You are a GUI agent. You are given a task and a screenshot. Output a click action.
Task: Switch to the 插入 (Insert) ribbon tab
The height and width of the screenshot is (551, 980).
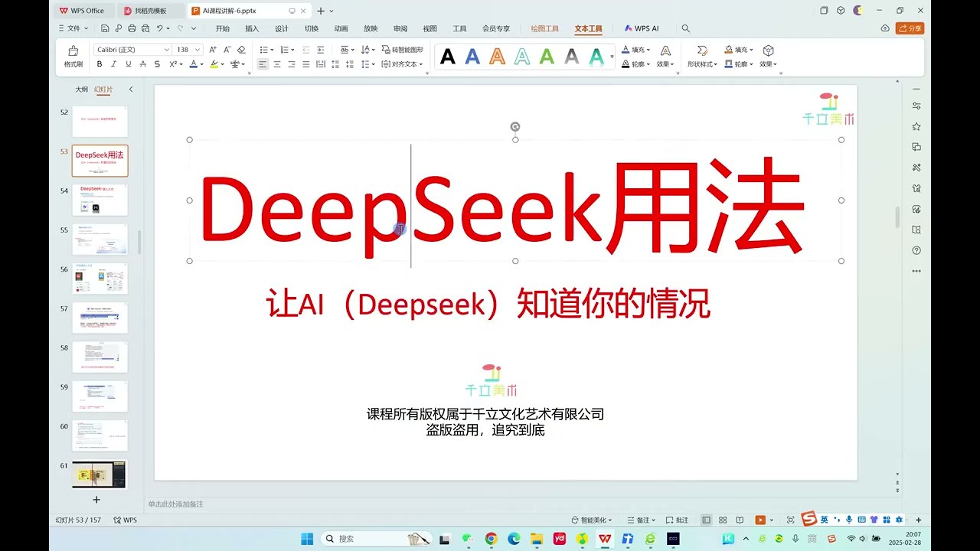[x=252, y=28]
